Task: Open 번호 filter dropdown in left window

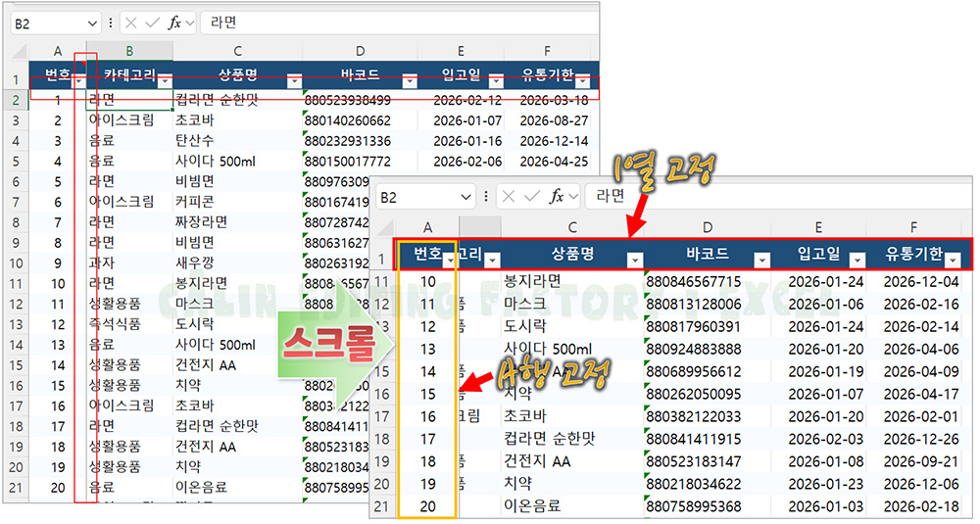Action: click(79, 82)
